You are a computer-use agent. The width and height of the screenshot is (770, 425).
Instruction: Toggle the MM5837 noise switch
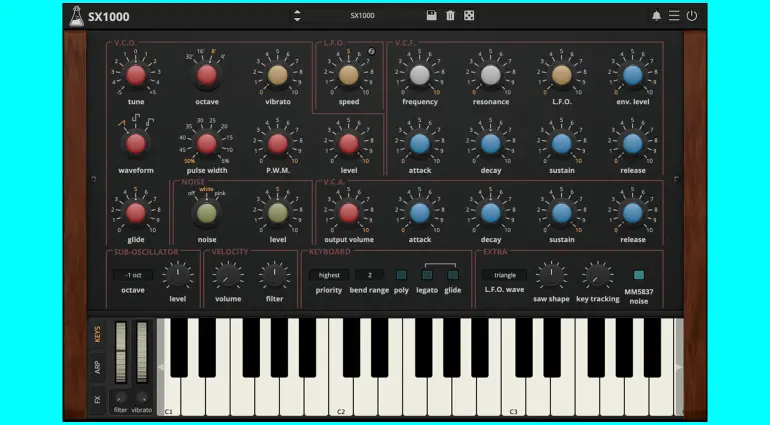point(639,275)
